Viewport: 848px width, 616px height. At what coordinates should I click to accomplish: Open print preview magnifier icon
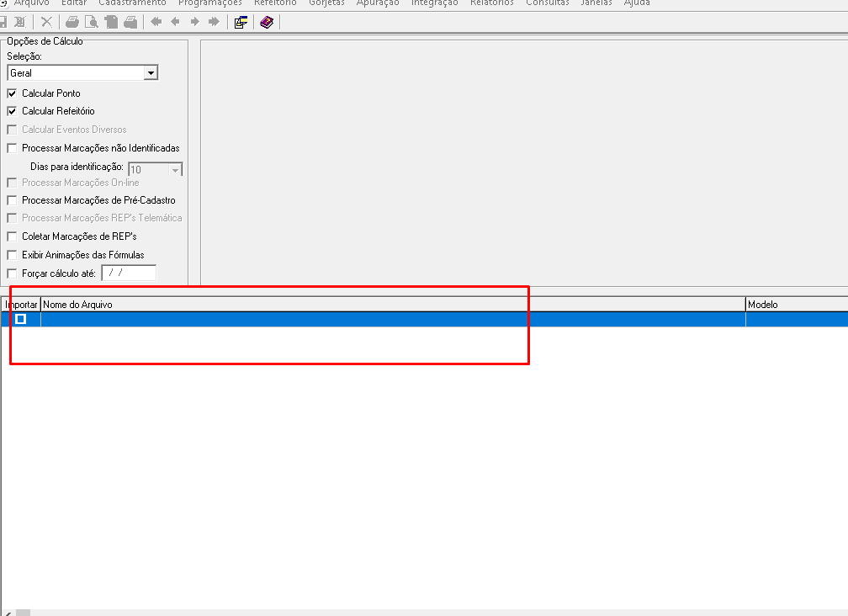(x=91, y=22)
